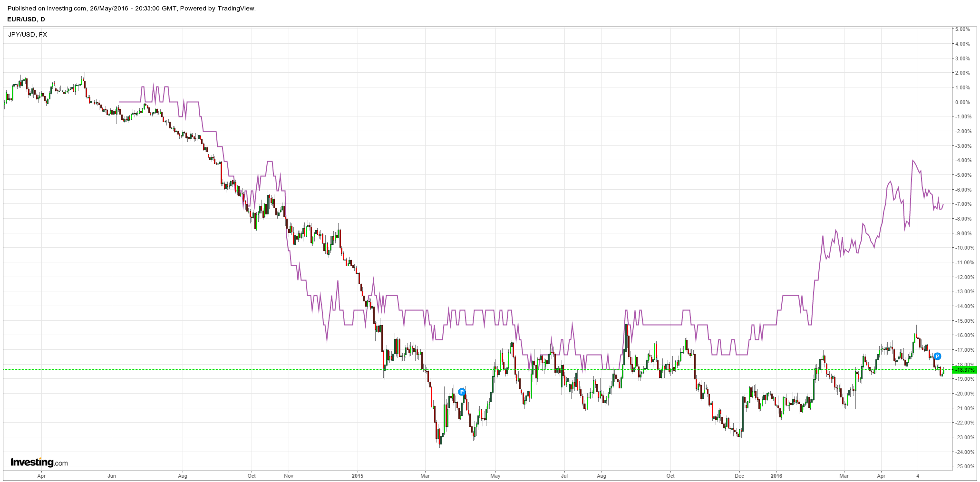Click the dotted horizontal current-price line
The image size is (980, 482).
[477, 369]
